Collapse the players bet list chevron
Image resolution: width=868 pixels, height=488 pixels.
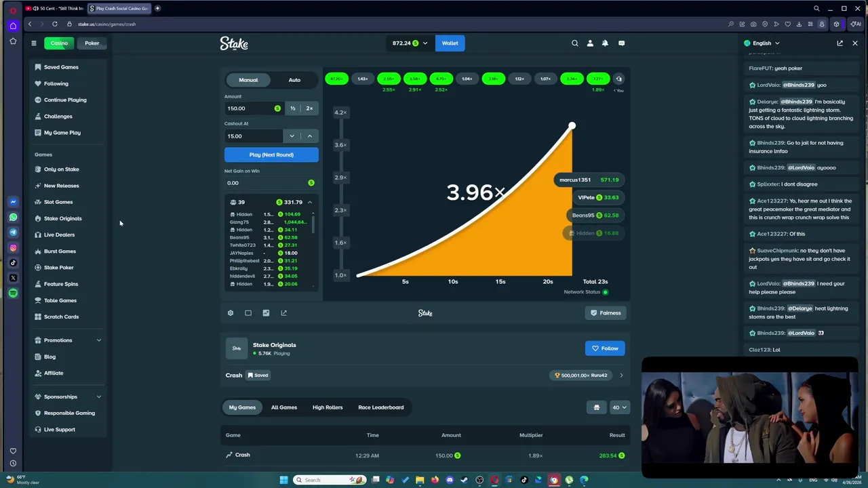click(x=310, y=202)
